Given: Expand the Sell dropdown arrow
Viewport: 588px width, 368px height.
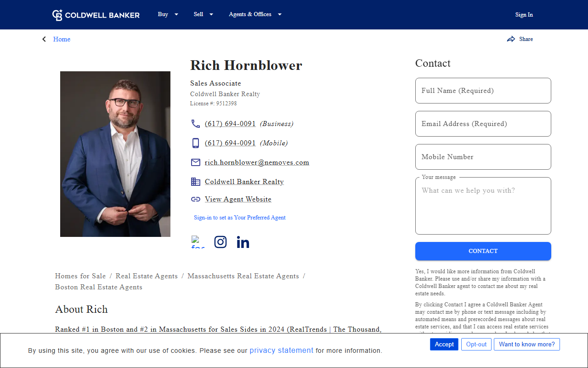Looking at the screenshot, I should point(211,14).
